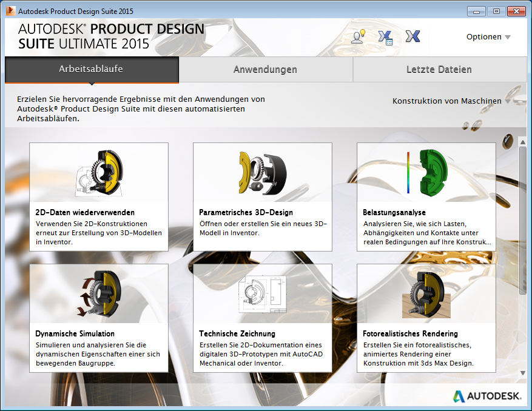Viewport: 532px width, 411px height.
Task: Click description 'Öffnen oder erstellen Sie ein neues 3D-Modell'
Action: (263, 228)
